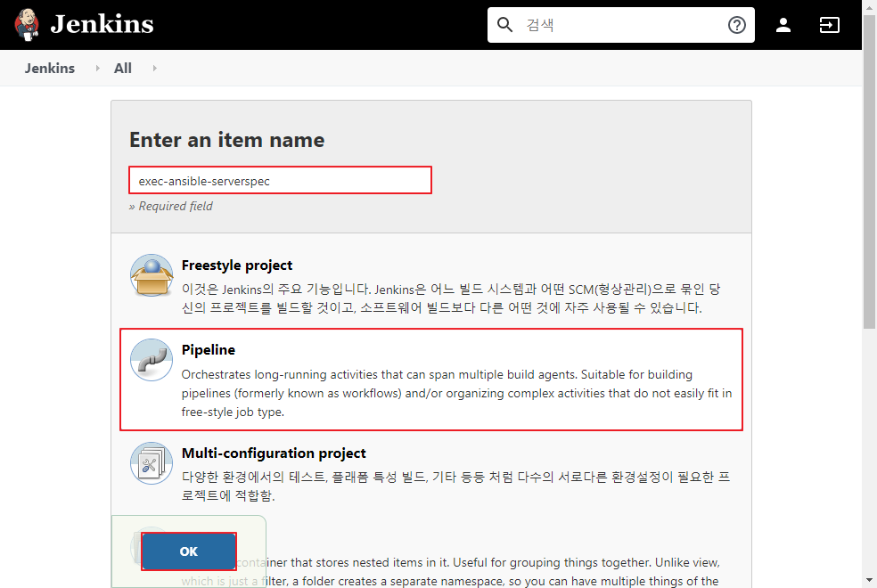Go to Jenkins breadcrumb link

point(49,69)
